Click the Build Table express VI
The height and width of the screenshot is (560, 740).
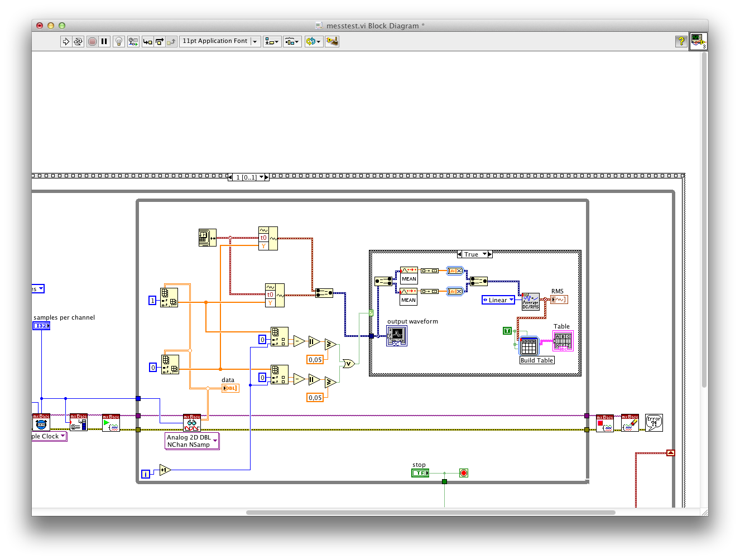(x=528, y=346)
